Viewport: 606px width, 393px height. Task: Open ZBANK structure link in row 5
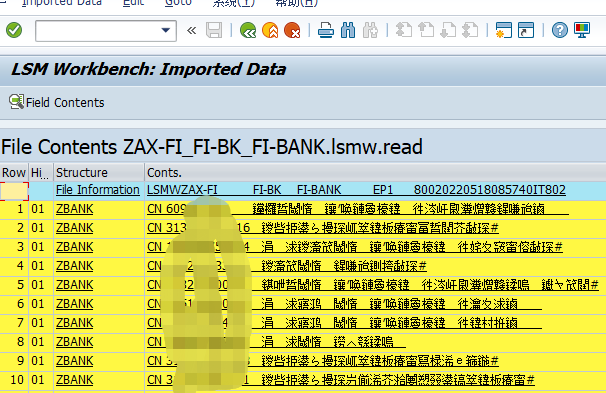(x=74, y=285)
